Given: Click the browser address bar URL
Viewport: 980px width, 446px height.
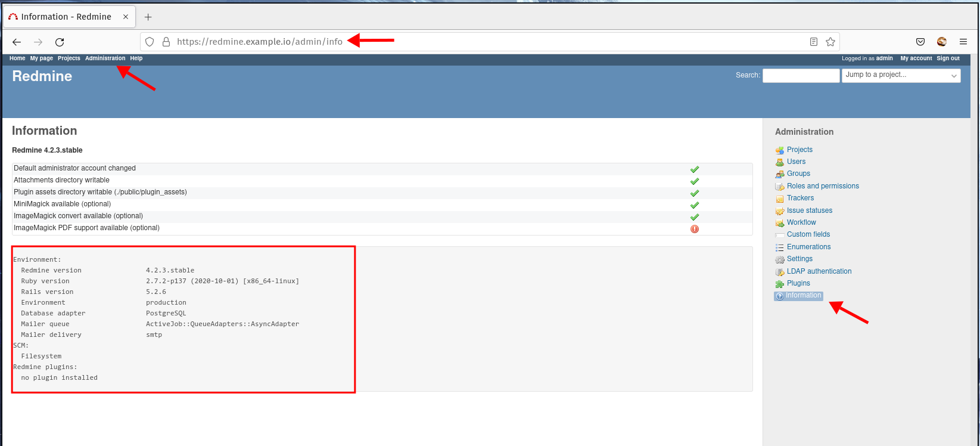Looking at the screenshot, I should [x=260, y=42].
